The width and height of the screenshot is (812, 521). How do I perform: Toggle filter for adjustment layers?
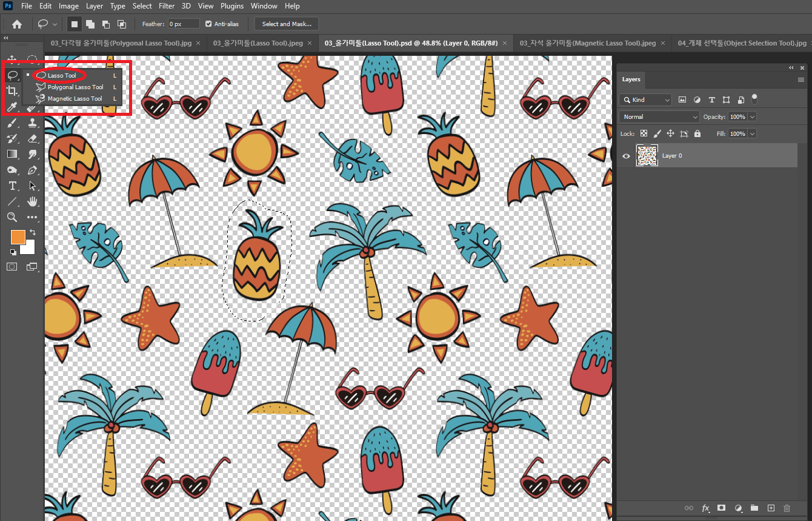tap(697, 99)
